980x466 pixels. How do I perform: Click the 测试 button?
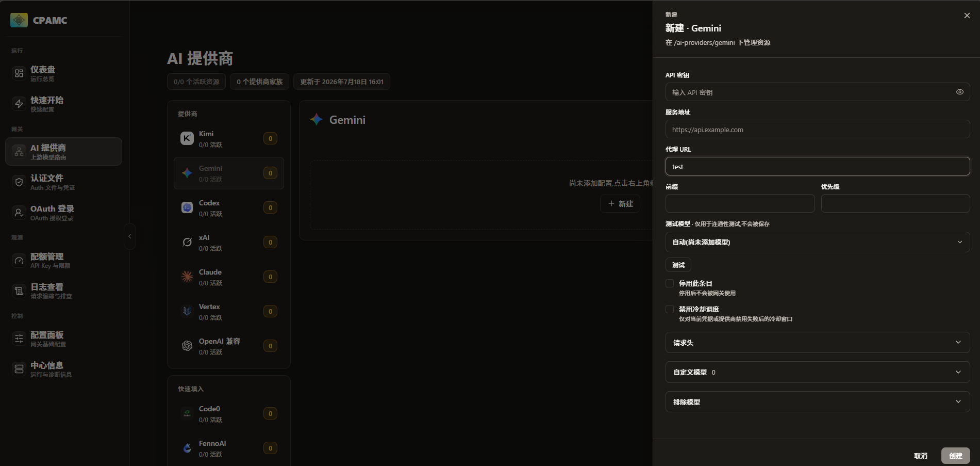point(678,265)
